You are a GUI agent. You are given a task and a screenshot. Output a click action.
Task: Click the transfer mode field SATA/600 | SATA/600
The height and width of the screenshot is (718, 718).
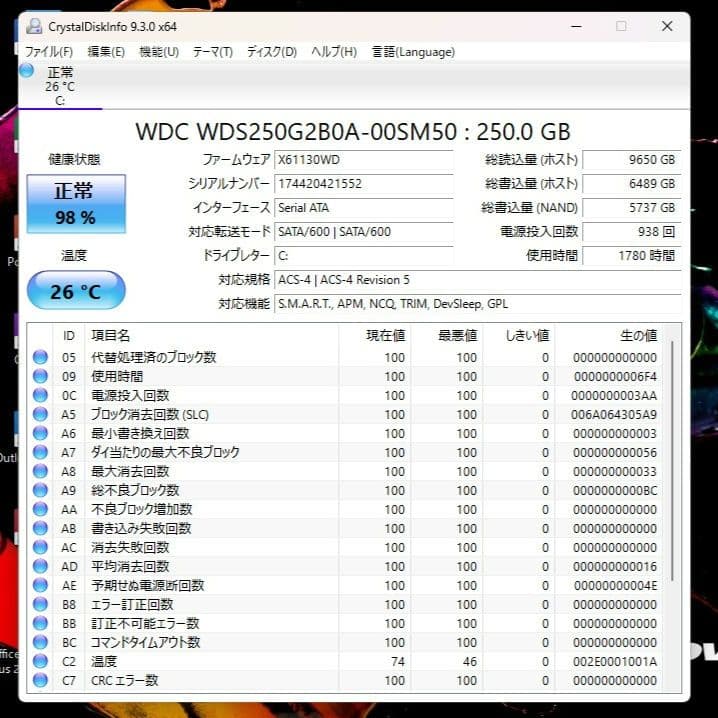click(364, 232)
